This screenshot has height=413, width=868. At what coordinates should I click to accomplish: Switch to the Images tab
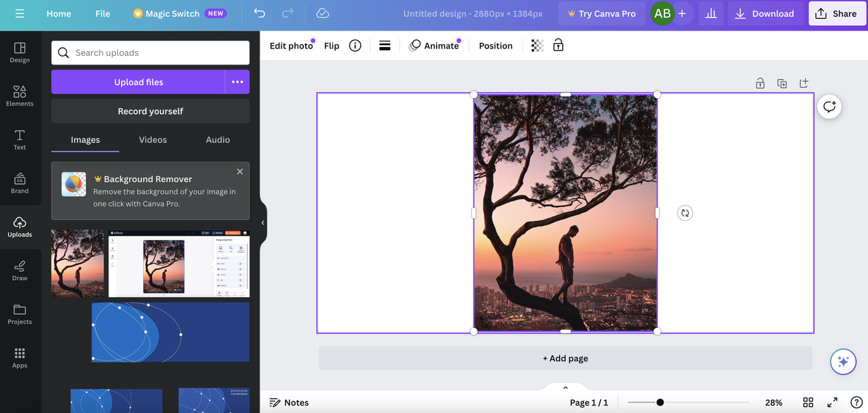pos(85,140)
